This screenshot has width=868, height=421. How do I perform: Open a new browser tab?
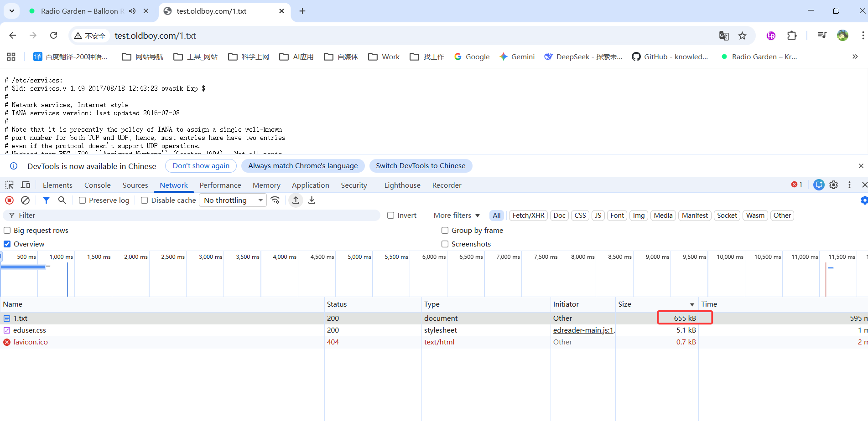point(302,11)
